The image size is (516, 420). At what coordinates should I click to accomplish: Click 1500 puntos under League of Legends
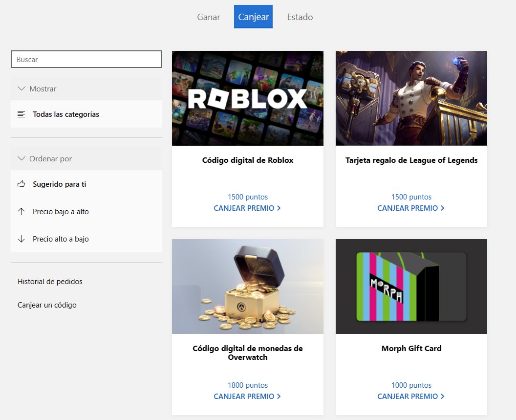click(x=411, y=197)
